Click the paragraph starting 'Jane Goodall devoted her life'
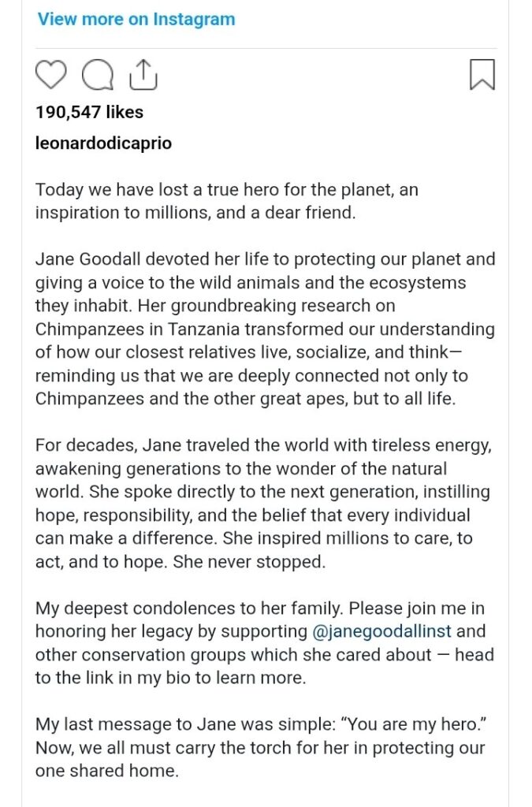 [265, 329]
